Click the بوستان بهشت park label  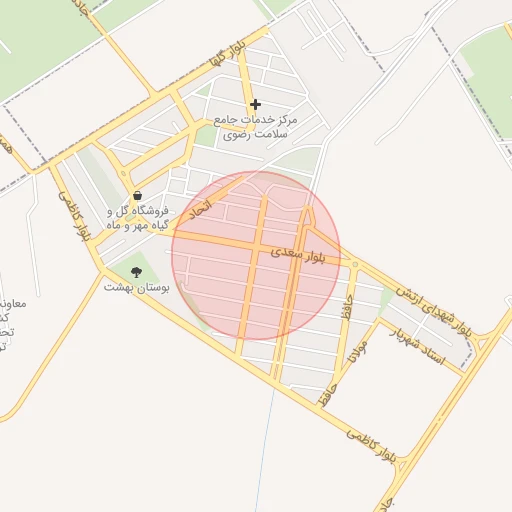136,287
